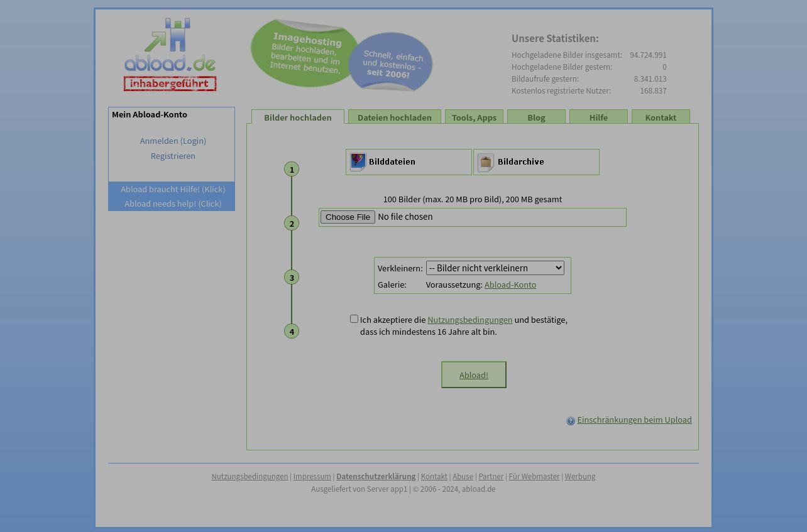The width and height of the screenshot is (807, 532).
Task: Click the value 168.837
Action: (x=653, y=91)
